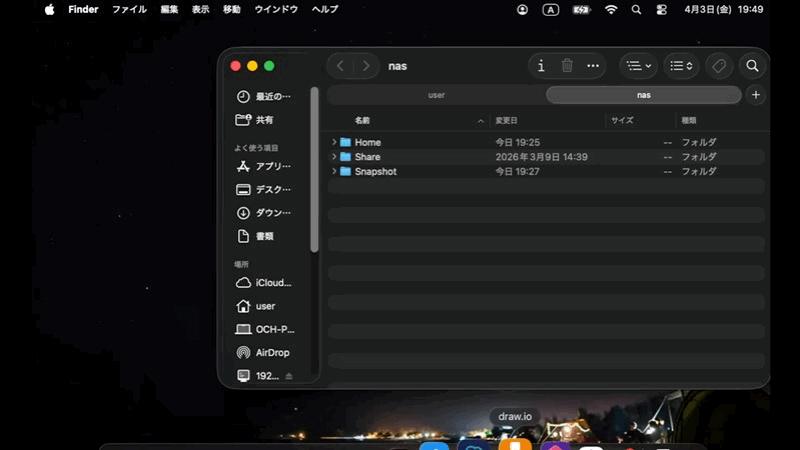800x450 pixels.
Task: Switch to the user tab
Action: pos(436,95)
